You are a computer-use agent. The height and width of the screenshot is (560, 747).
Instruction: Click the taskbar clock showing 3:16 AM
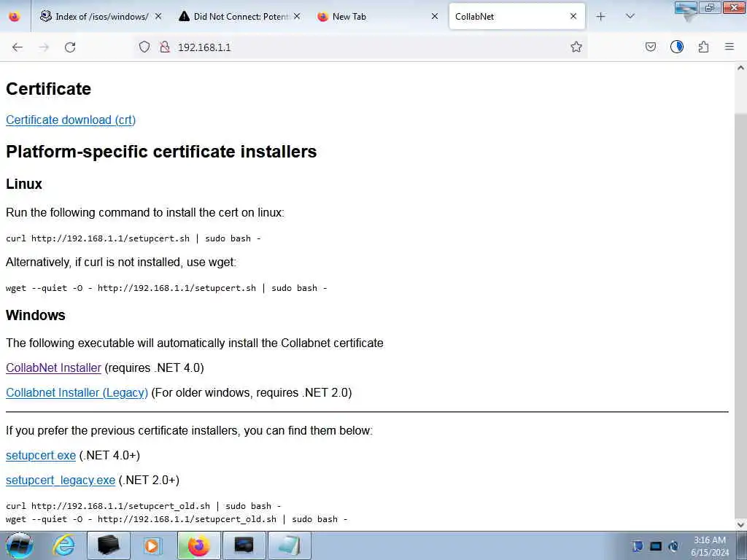tap(710, 546)
